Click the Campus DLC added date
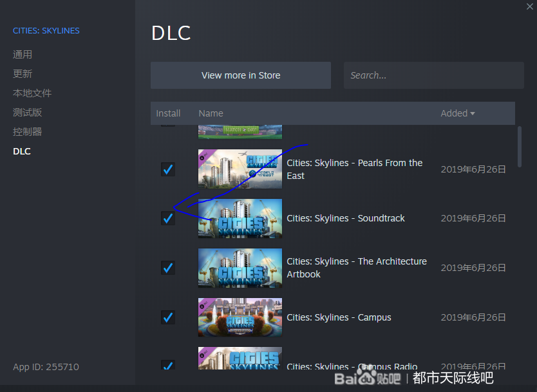Image resolution: width=537 pixels, height=392 pixels. 473,317
